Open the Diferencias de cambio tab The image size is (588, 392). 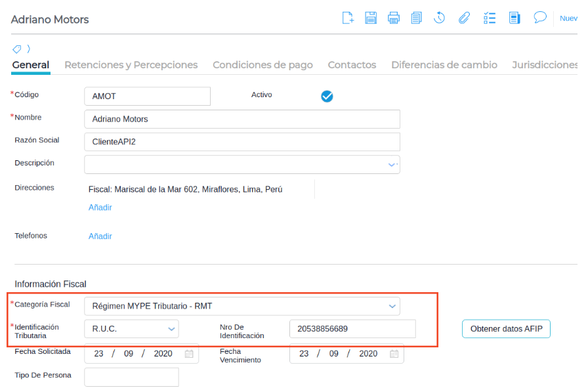(444, 65)
